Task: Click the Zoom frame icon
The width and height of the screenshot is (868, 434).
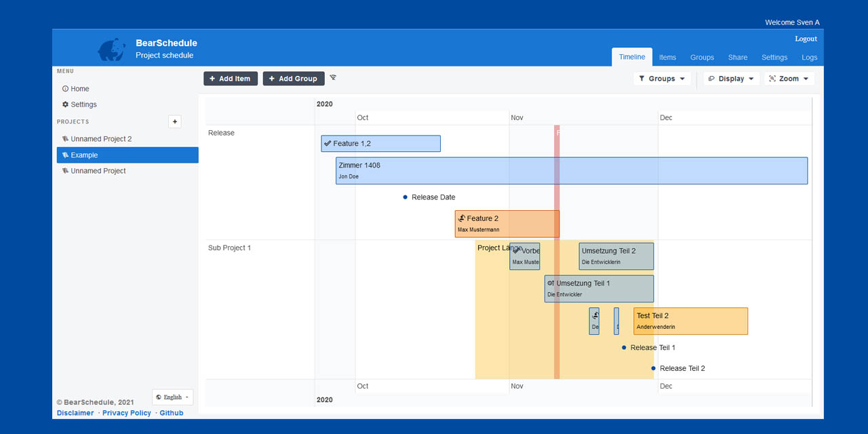Action: pyautogui.click(x=772, y=79)
